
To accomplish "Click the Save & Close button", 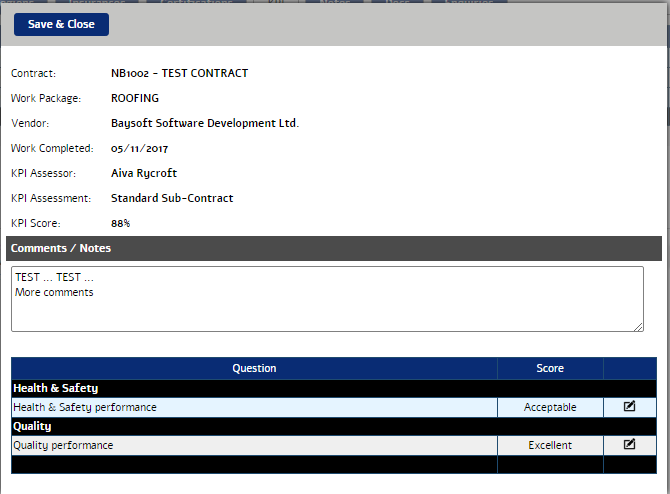I will click(x=61, y=24).
